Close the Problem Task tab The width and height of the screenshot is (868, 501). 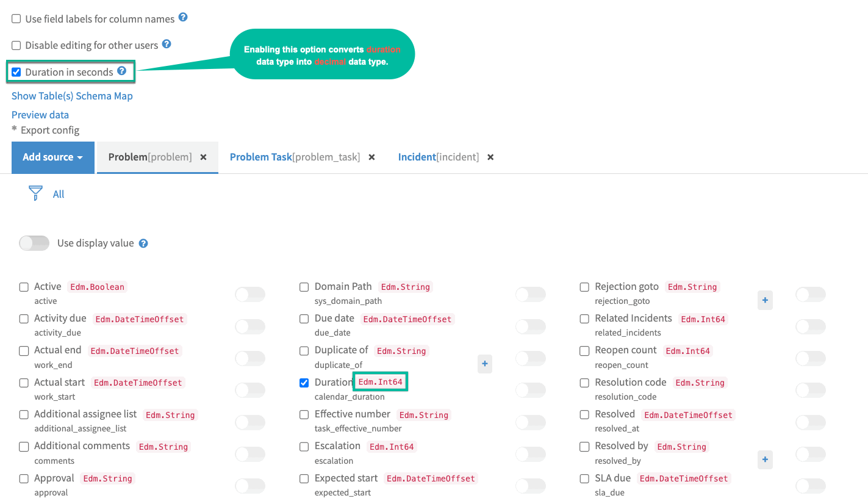(x=371, y=157)
